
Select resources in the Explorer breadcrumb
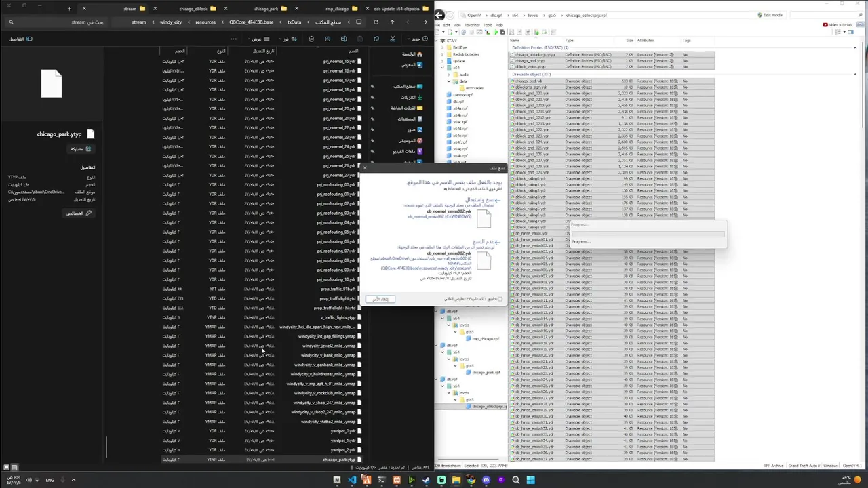pos(205,22)
